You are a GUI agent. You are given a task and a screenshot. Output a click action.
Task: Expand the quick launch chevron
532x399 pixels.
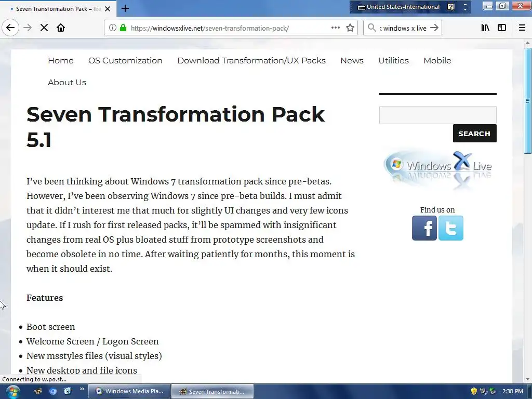tap(82, 389)
